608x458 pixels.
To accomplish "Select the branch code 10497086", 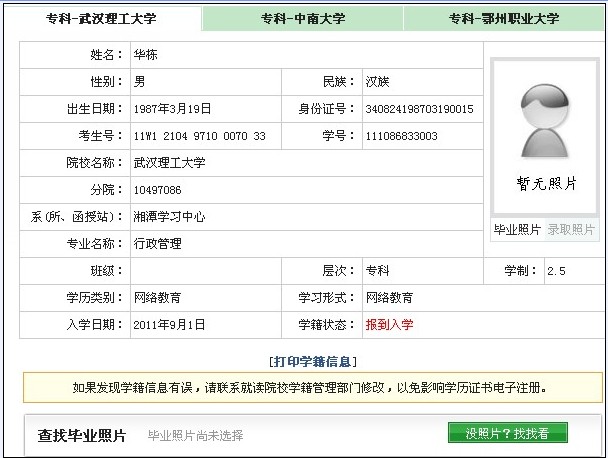I will (157, 190).
